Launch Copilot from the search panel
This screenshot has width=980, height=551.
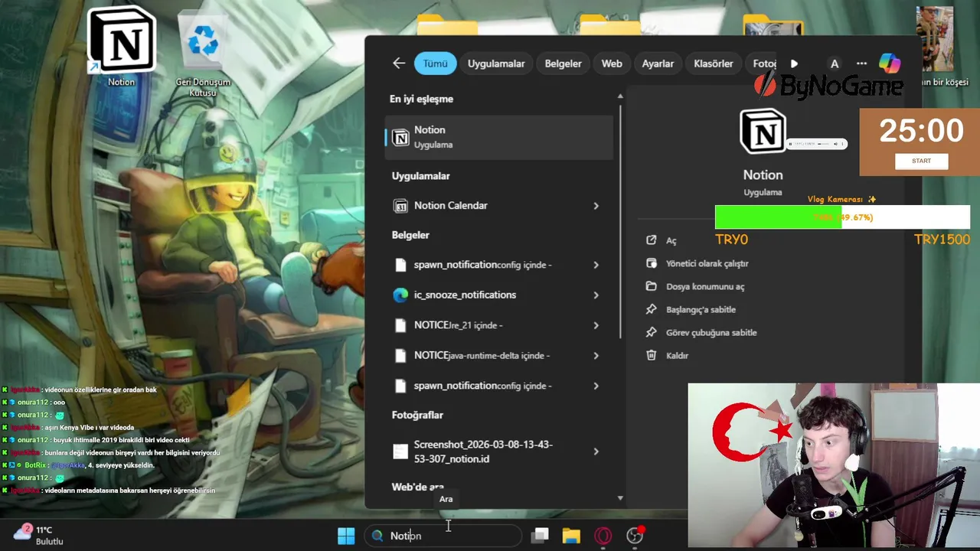pos(890,64)
